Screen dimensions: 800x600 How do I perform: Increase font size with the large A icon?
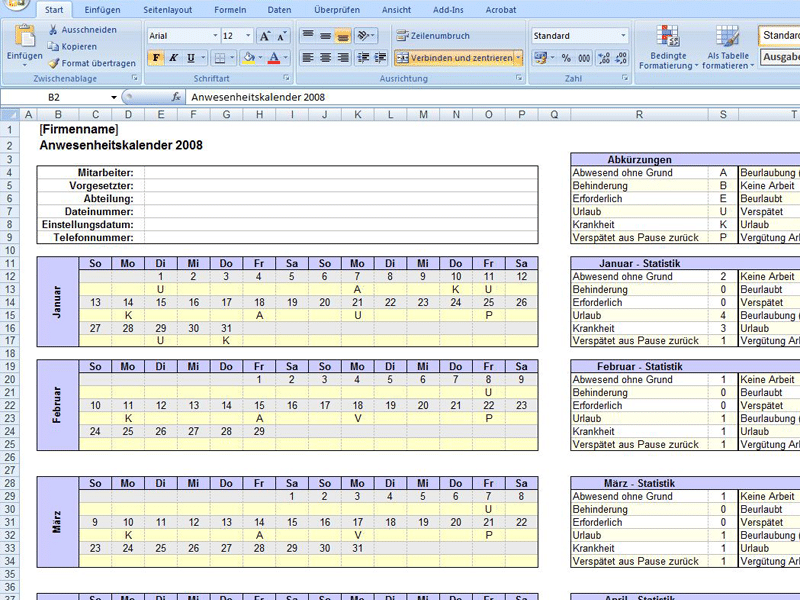pos(264,36)
